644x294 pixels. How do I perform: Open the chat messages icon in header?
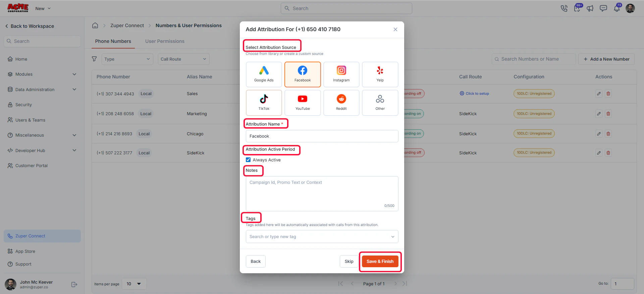click(x=603, y=8)
